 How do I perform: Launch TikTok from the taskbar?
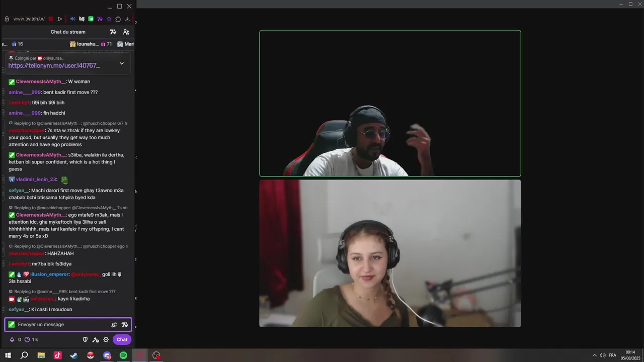(58, 355)
